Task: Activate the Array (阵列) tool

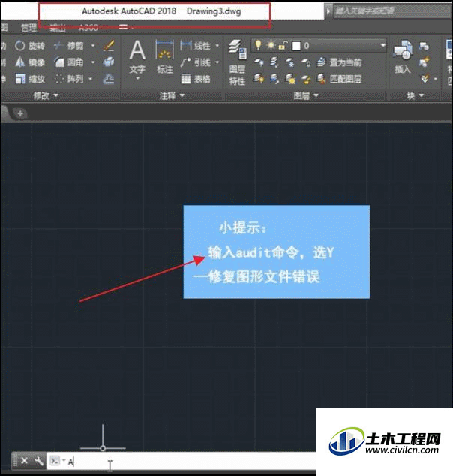Action: [x=68, y=79]
